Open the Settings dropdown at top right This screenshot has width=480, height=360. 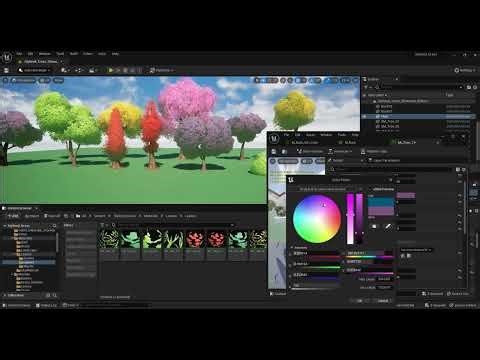pos(465,70)
